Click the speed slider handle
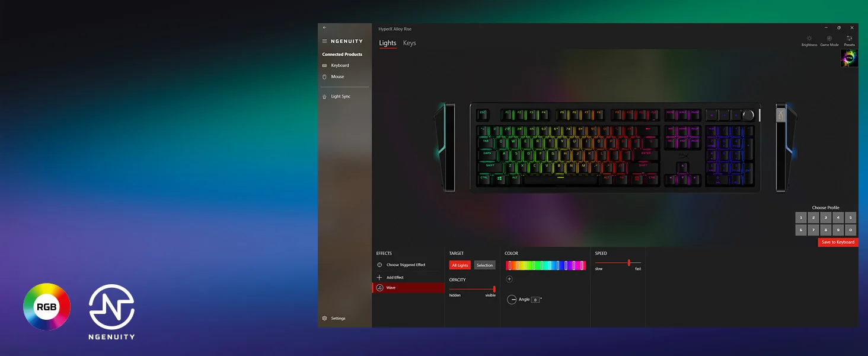 coord(628,262)
